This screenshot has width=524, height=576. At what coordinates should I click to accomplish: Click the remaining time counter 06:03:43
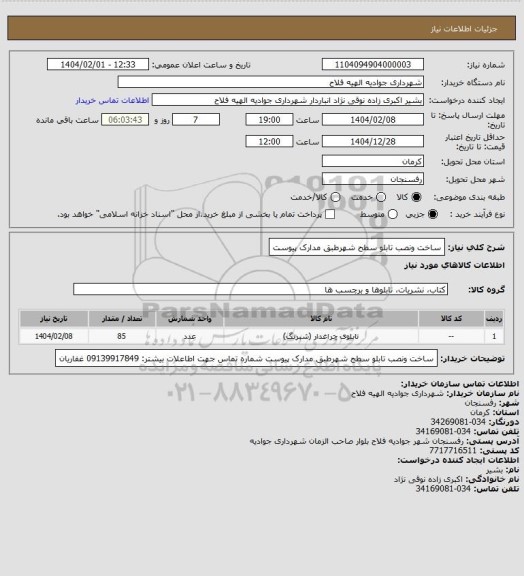[x=125, y=120]
